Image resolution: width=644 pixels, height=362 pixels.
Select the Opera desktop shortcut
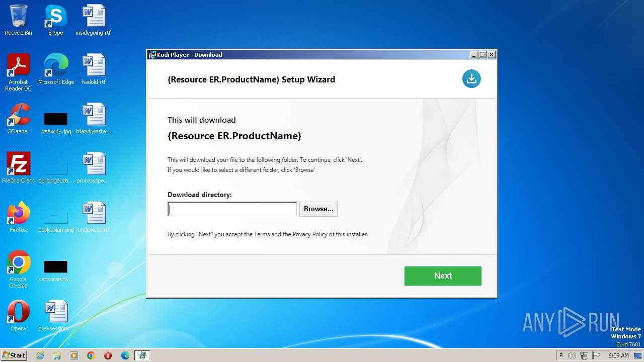(x=18, y=316)
